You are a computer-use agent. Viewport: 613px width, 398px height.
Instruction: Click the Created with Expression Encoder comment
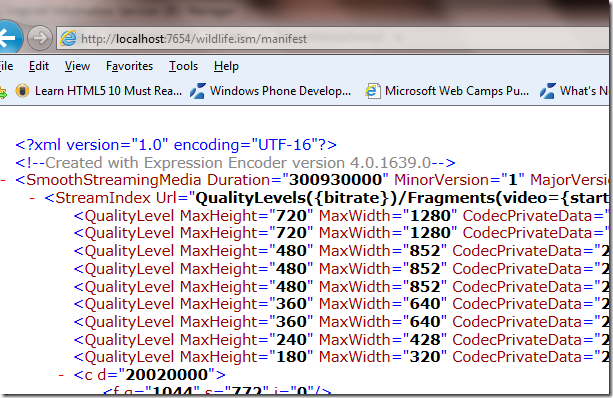click(235, 163)
